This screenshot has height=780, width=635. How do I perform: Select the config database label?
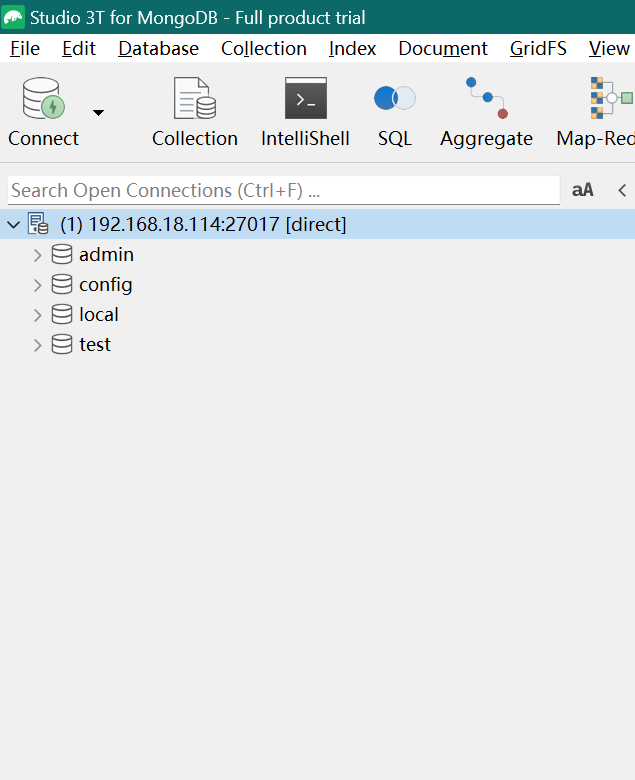tap(105, 285)
